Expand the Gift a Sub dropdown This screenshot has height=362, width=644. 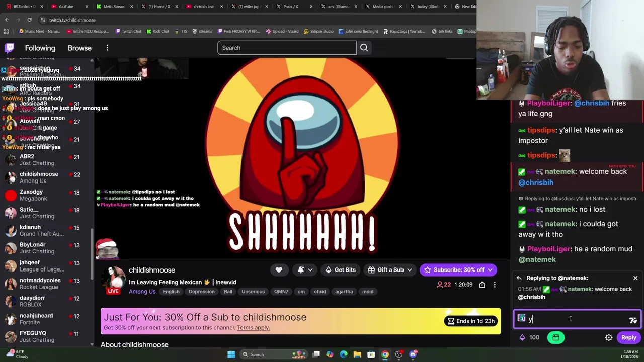pyautogui.click(x=390, y=270)
